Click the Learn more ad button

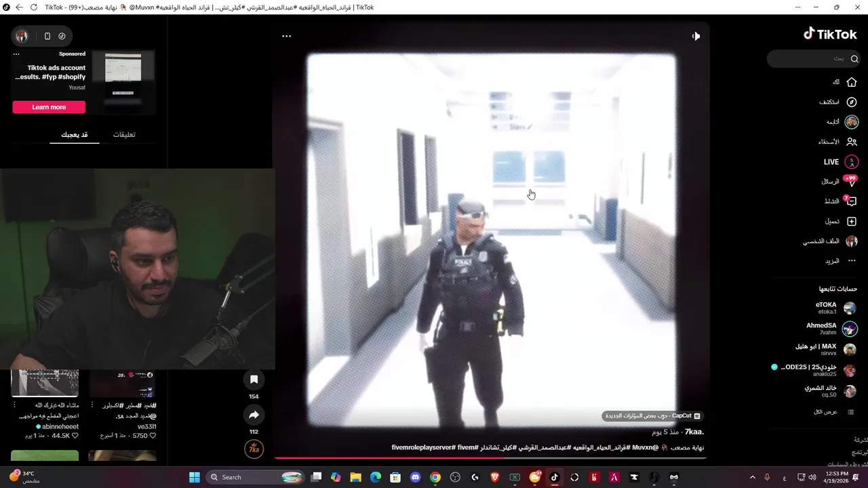(49, 107)
